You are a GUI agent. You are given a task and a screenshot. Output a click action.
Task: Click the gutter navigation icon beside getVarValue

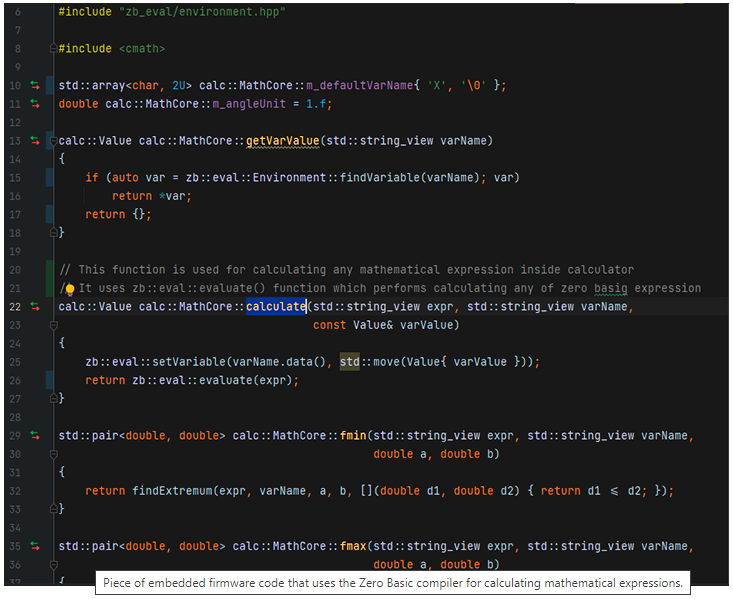[35, 140]
